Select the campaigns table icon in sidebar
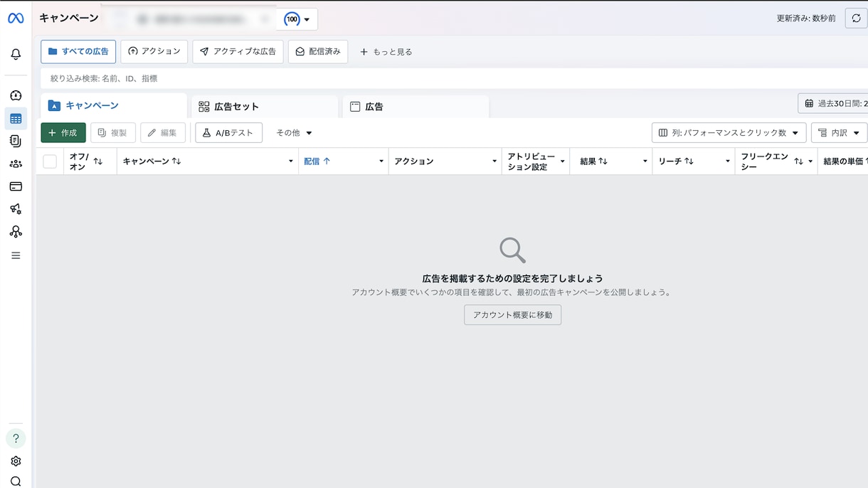Viewport: 868px width, 488px height. coord(16,119)
